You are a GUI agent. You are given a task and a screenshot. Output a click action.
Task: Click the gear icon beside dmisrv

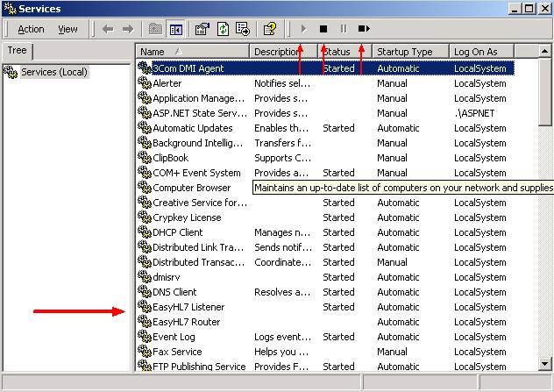[145, 276]
